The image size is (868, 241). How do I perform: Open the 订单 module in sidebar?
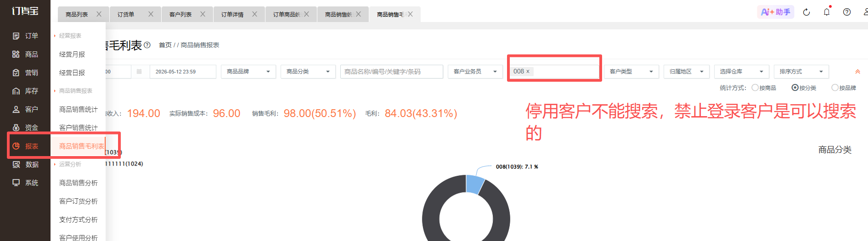coord(25,36)
